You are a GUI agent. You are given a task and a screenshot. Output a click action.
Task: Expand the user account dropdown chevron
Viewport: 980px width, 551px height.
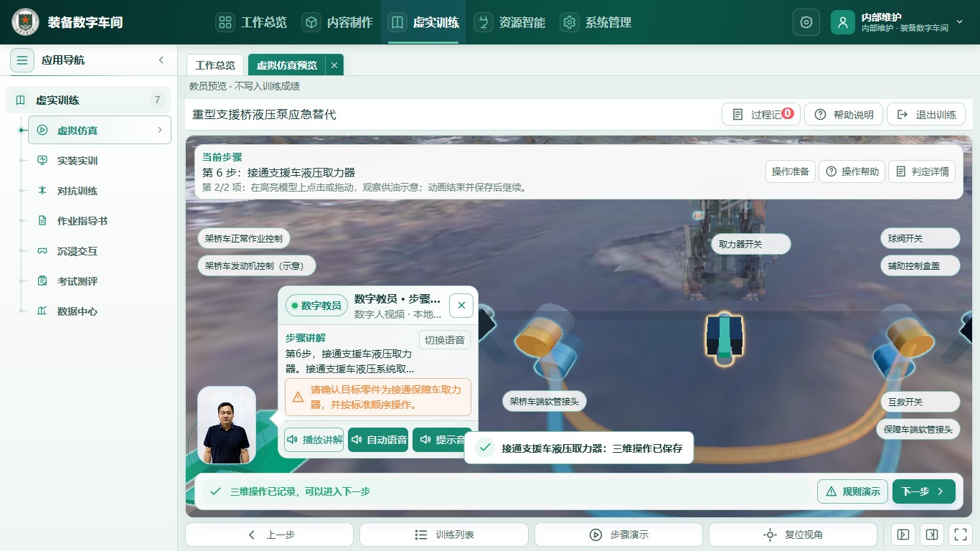(x=960, y=22)
